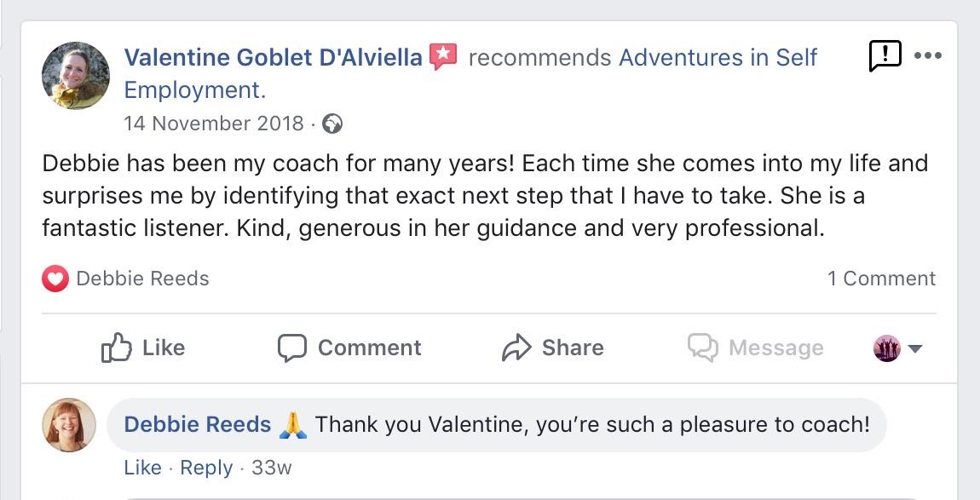Expand the profile selector dropdown arrow
Image resolution: width=980 pixels, height=500 pixels.
(x=916, y=348)
